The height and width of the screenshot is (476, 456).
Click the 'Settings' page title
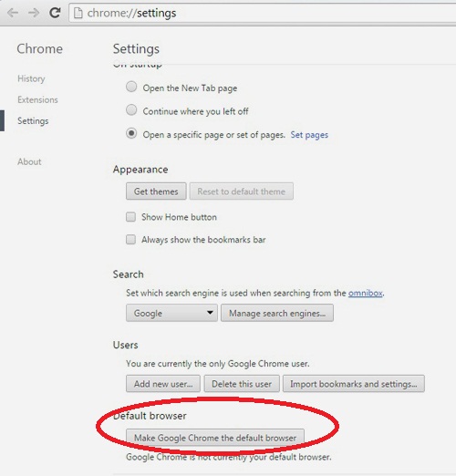[136, 49]
